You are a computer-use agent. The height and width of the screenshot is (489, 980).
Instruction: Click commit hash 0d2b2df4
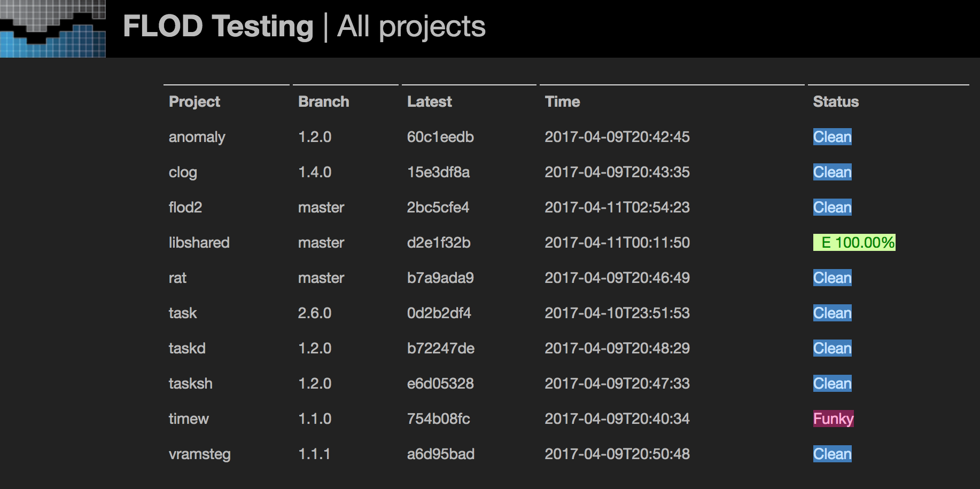[x=439, y=313]
